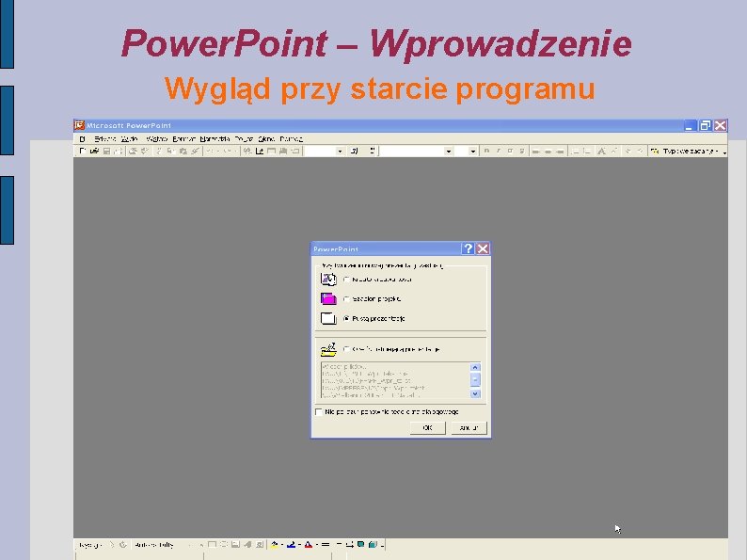Toggle Underline formatting button

point(510,152)
